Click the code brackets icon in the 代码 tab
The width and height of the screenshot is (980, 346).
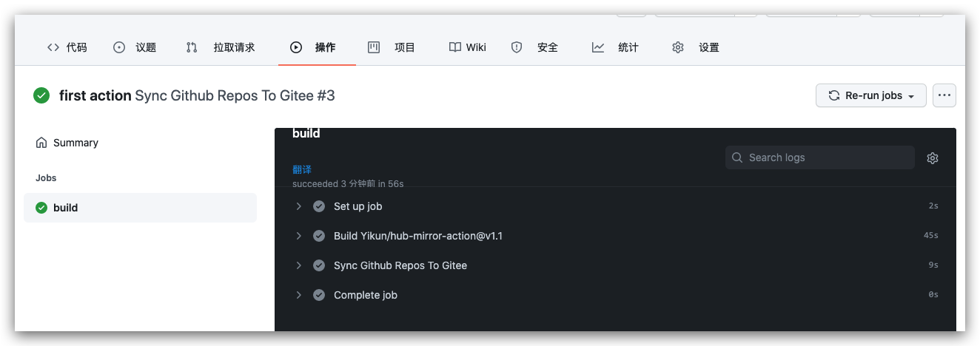coord(53,47)
